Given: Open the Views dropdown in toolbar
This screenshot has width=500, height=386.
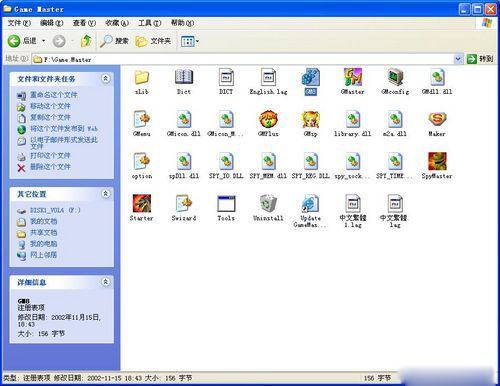Looking at the screenshot, I should click(197, 41).
